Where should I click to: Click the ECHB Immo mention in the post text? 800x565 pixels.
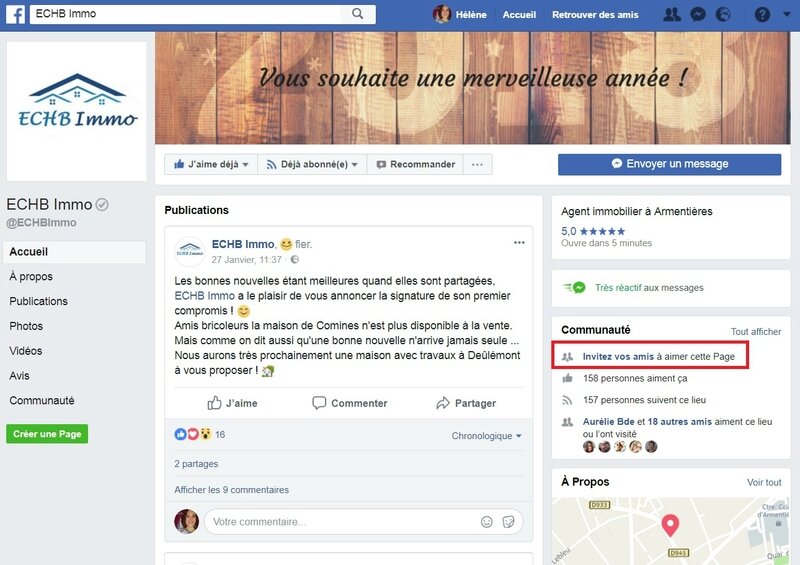click(205, 296)
